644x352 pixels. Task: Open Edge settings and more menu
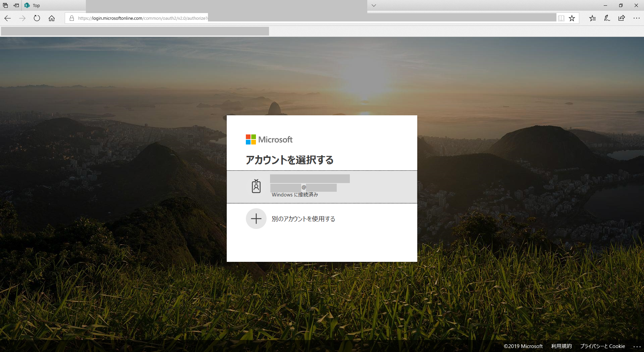(x=636, y=18)
